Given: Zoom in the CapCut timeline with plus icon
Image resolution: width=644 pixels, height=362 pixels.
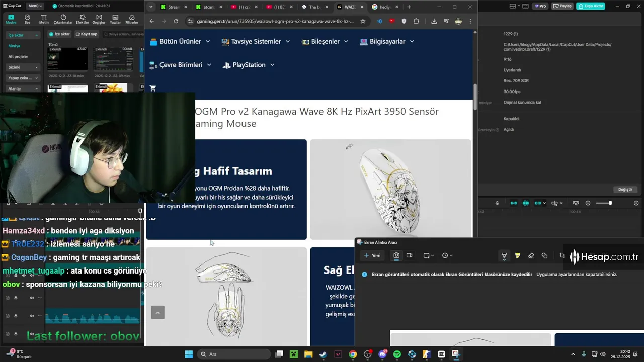Looking at the screenshot, I should tap(636, 203).
